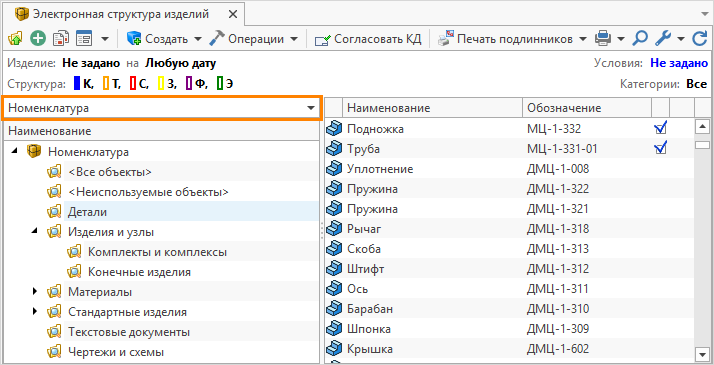Toggle the orange Т structure swatch
This screenshot has width=714, height=365.
click(x=105, y=84)
